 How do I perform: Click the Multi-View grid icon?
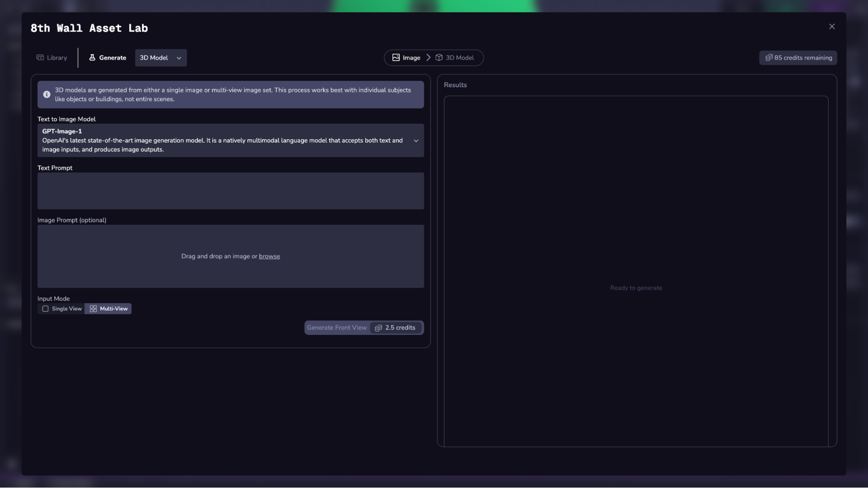[93, 309]
